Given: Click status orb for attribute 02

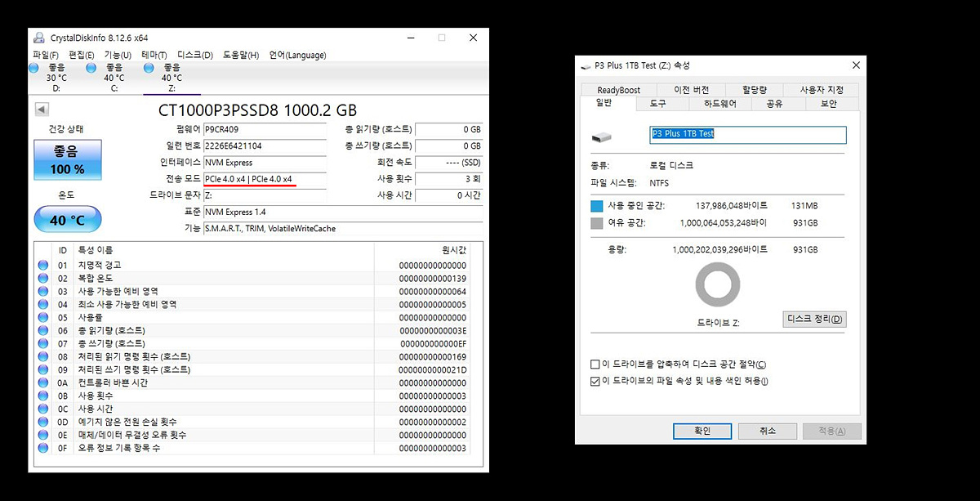Looking at the screenshot, I should pyautogui.click(x=43, y=279).
